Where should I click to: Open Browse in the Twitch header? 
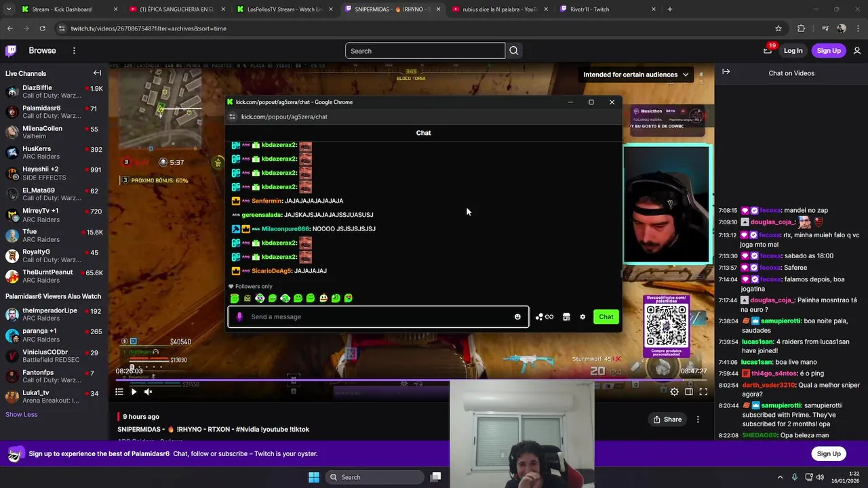(x=42, y=51)
